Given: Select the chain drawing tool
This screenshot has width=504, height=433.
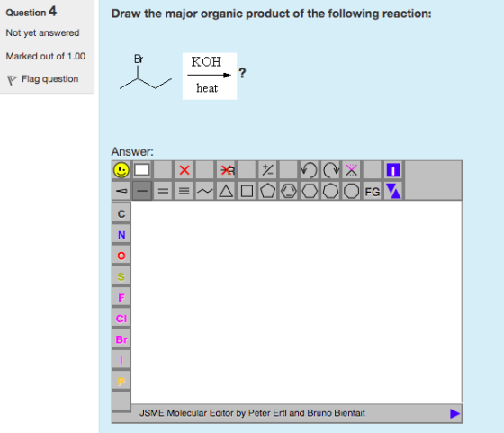Looking at the screenshot, I should (x=205, y=191).
